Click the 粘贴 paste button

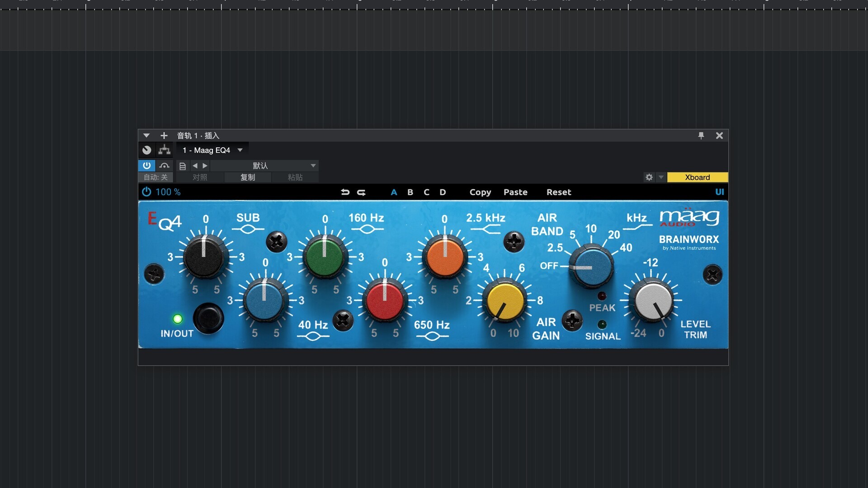[295, 177]
